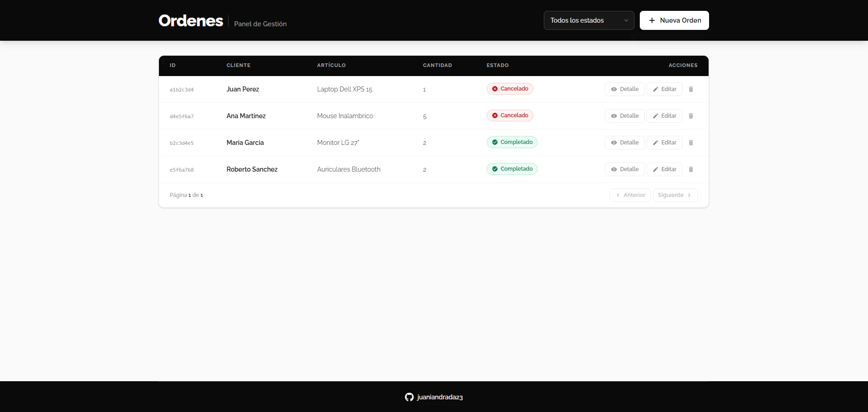This screenshot has width=868, height=412.
Task: Click the Ordenes title in header
Action: [x=191, y=21]
